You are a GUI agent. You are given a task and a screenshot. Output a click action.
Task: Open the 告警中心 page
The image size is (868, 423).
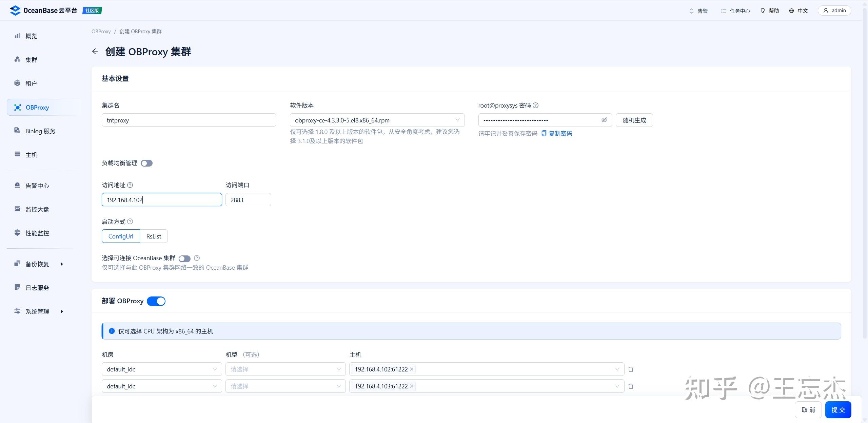pyautogui.click(x=37, y=186)
